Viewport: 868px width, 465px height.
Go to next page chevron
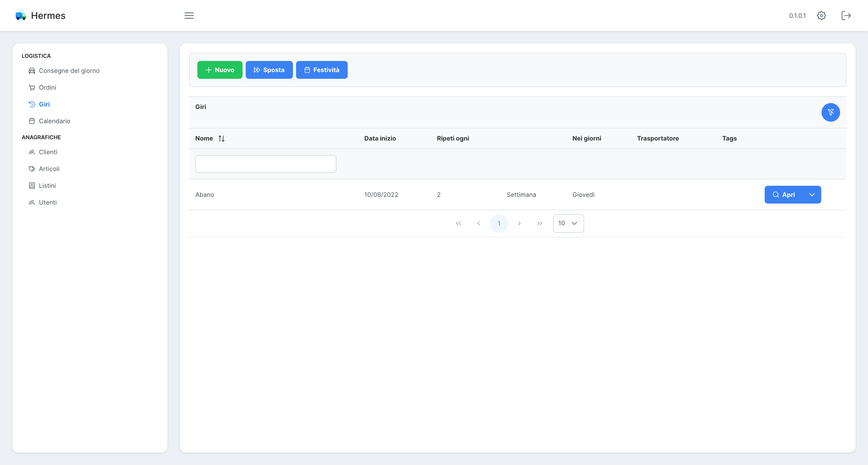point(519,223)
